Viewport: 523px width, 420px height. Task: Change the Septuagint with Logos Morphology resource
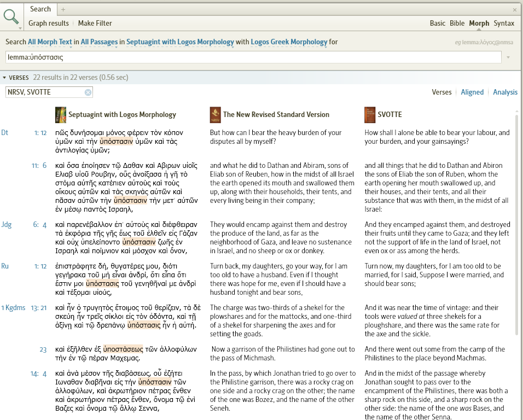pyautogui.click(x=180, y=42)
